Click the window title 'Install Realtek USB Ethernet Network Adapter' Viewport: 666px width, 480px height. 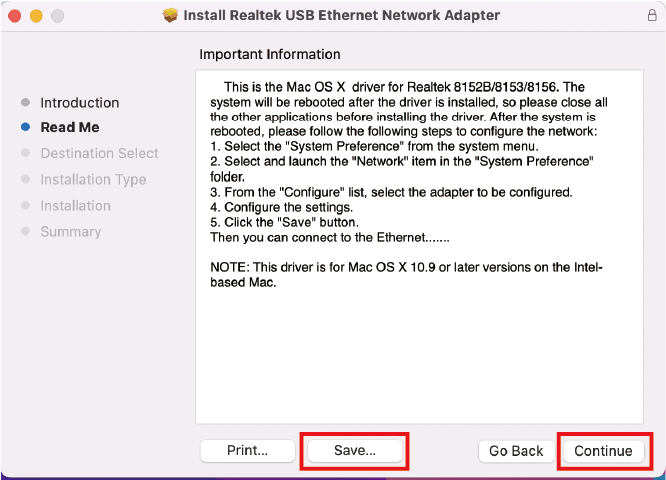(x=342, y=16)
